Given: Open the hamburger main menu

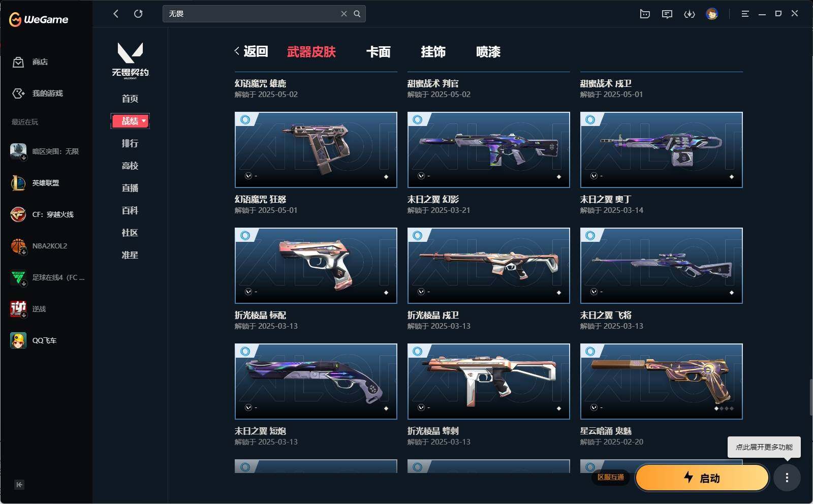Looking at the screenshot, I should pyautogui.click(x=745, y=14).
